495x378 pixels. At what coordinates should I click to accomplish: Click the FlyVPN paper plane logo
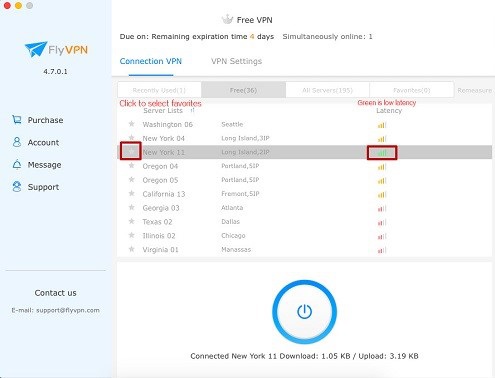point(36,49)
